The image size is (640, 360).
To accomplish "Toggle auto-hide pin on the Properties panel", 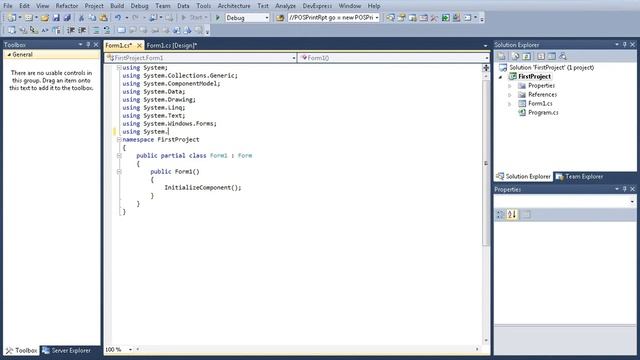I will [x=624, y=189].
